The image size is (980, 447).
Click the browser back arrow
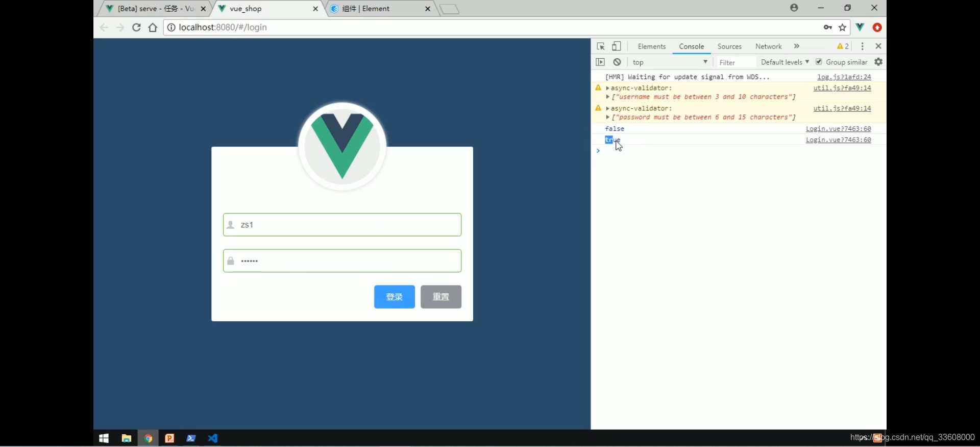[x=104, y=28]
